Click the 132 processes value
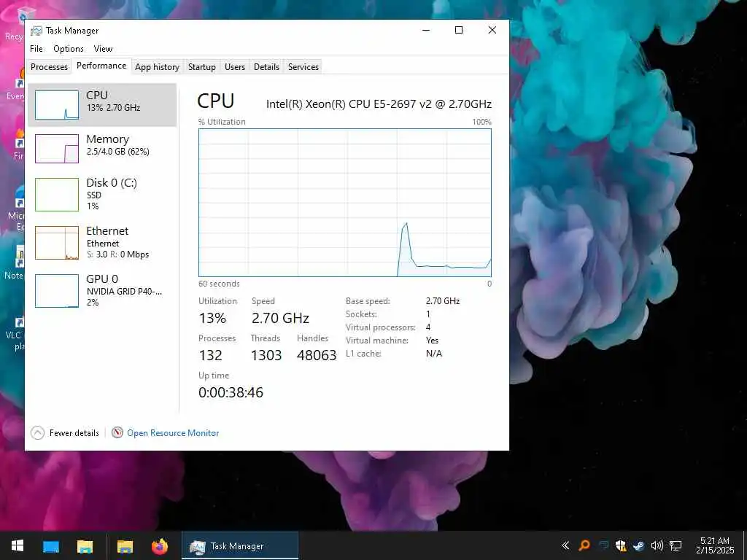Viewport: 747px width, 560px height. click(x=211, y=355)
